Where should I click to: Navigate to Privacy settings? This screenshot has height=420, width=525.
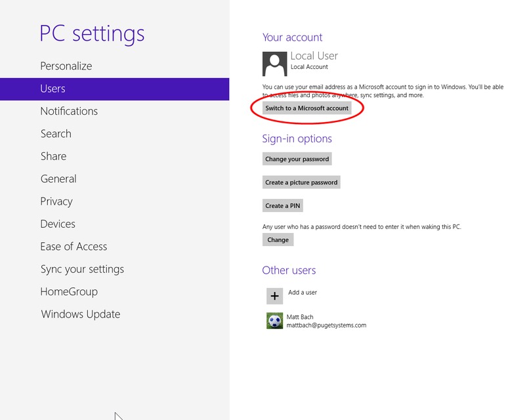coord(56,201)
